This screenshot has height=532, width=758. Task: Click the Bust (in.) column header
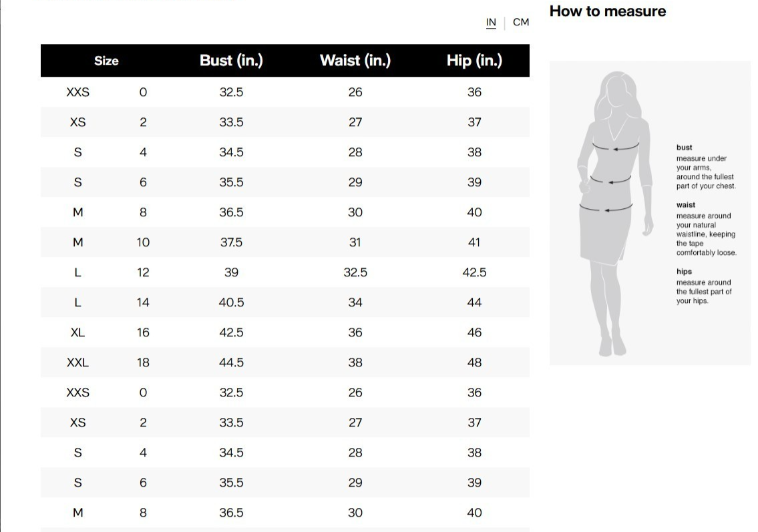[231, 61]
